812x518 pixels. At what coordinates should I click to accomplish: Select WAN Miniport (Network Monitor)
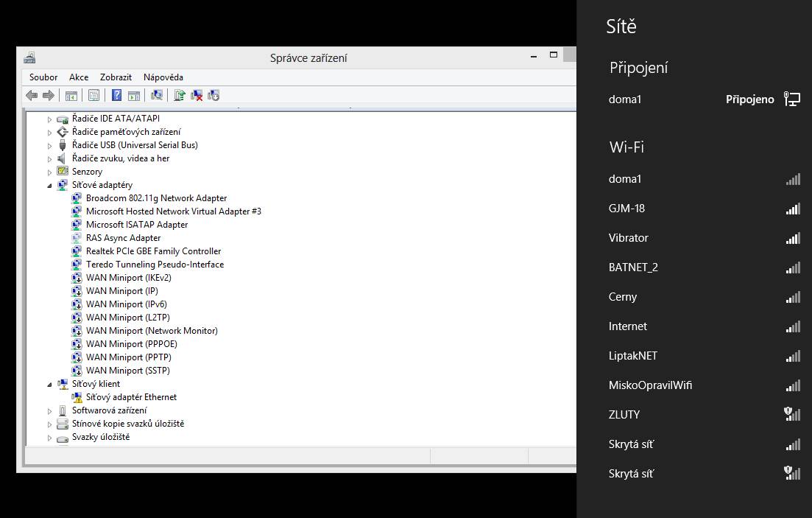(x=152, y=331)
